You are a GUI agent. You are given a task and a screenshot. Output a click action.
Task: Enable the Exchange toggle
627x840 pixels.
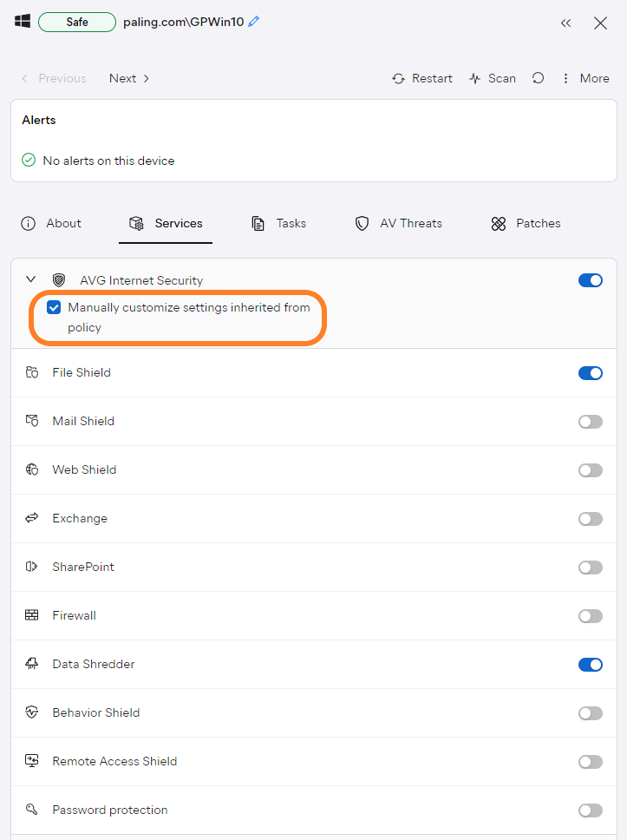click(x=590, y=519)
